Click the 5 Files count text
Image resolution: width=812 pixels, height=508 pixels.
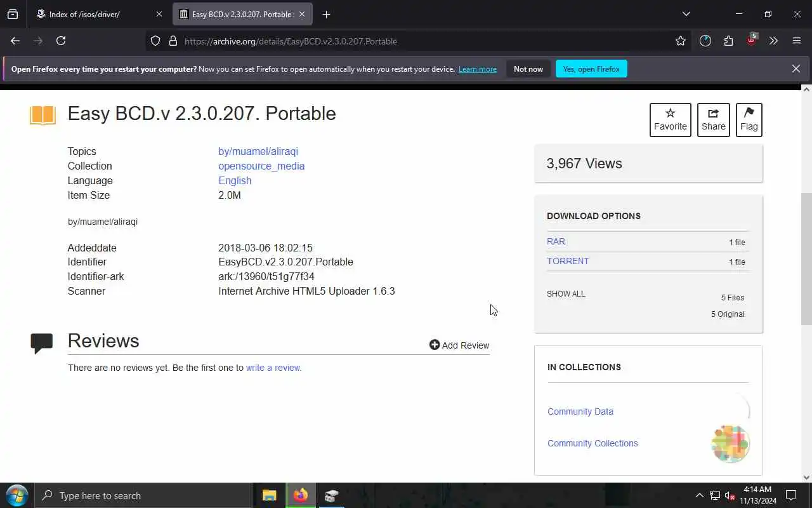[733, 297]
